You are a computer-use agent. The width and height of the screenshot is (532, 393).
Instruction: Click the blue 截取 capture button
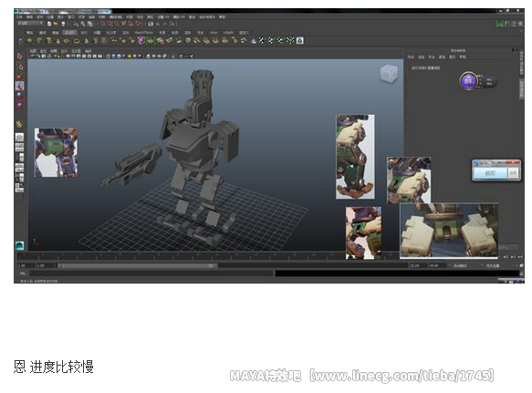click(x=490, y=173)
